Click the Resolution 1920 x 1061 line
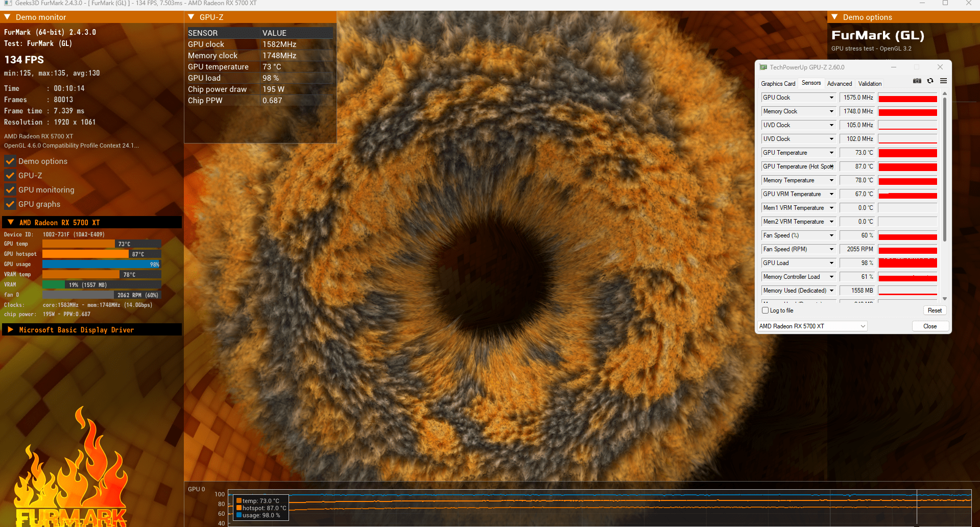The width and height of the screenshot is (980, 527). 50,122
